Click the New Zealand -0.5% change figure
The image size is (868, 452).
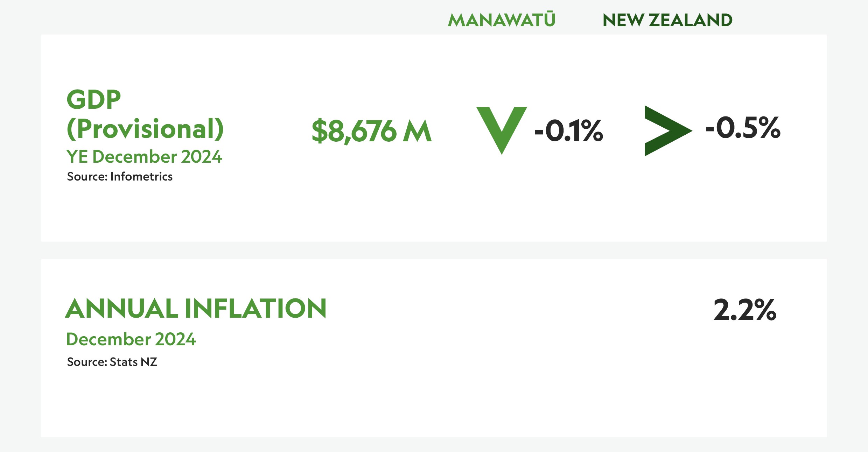click(743, 128)
